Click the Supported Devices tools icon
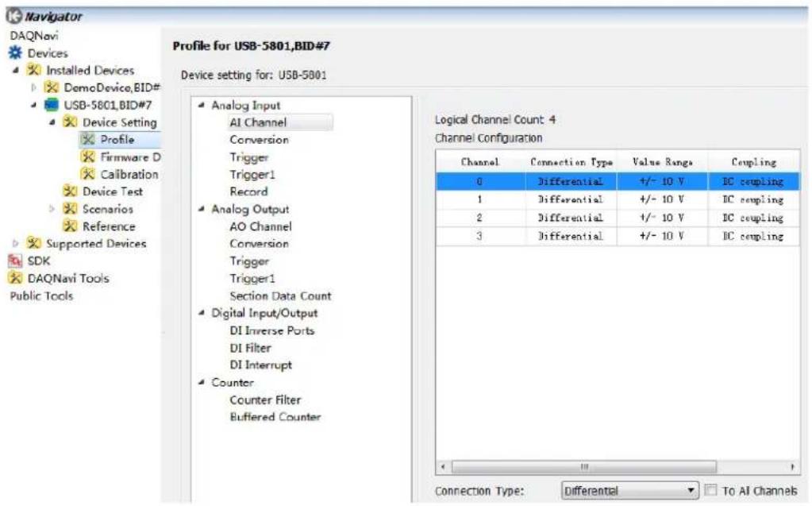This screenshot has height=506, width=812. (34, 242)
